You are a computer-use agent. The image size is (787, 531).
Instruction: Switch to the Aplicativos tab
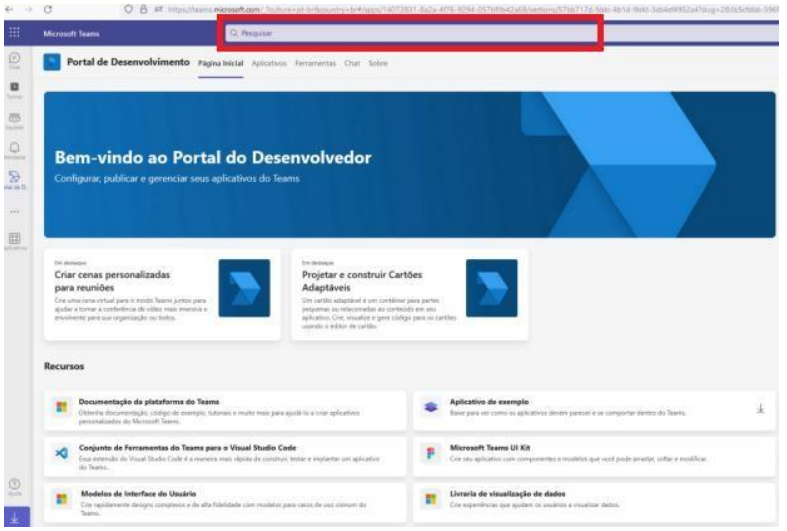[x=269, y=64]
